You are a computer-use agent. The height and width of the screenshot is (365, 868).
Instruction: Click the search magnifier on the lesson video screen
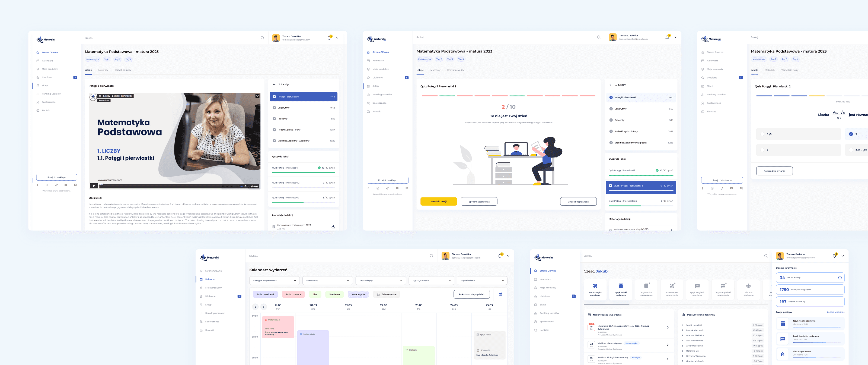262,38
